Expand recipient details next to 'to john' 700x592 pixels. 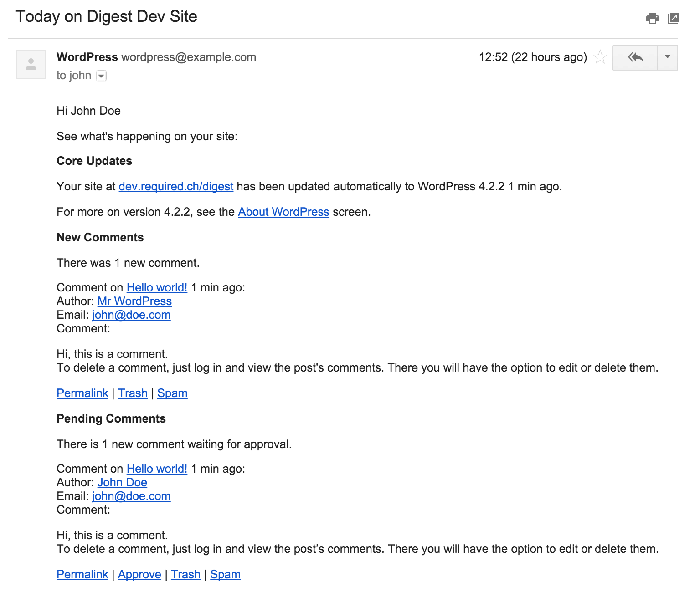[x=102, y=76]
